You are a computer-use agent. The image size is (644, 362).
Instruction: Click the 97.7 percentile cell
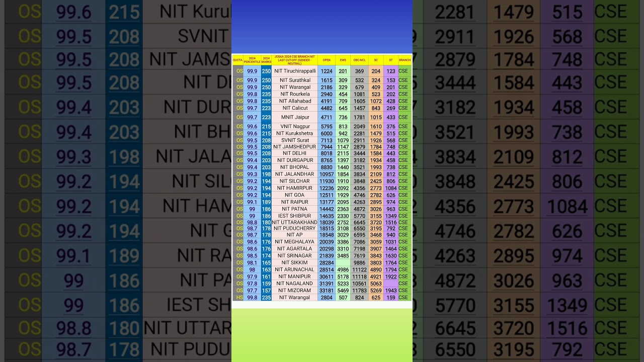pyautogui.click(x=252, y=291)
